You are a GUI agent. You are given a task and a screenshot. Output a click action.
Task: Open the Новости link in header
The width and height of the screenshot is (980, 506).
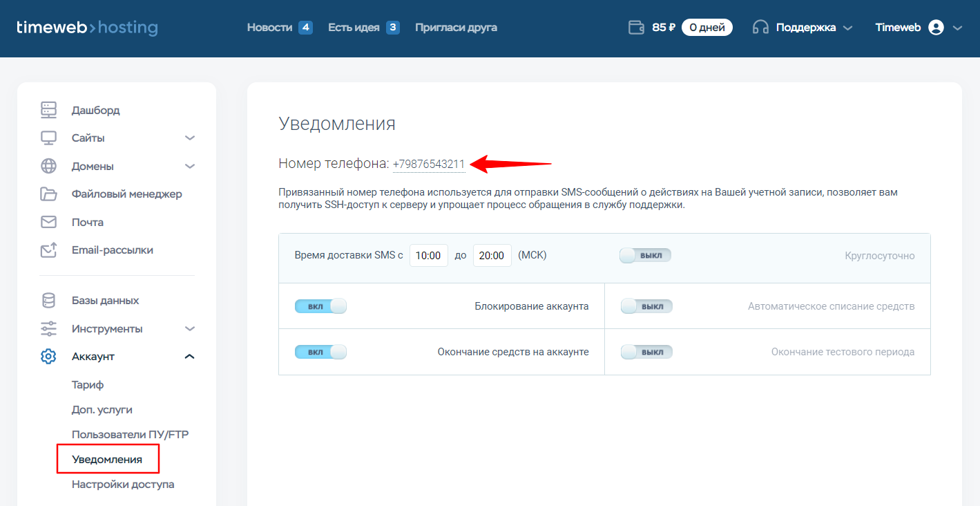tap(269, 28)
